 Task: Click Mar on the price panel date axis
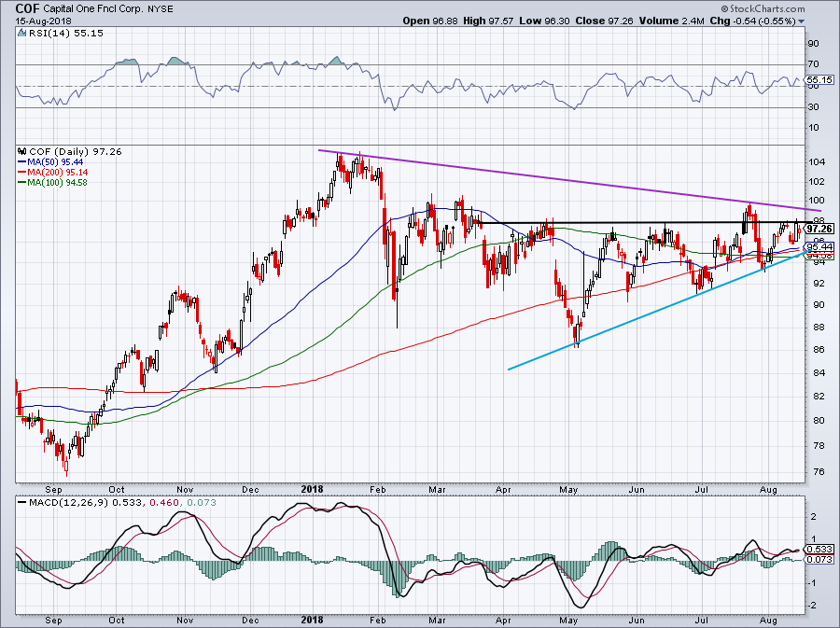(x=438, y=489)
